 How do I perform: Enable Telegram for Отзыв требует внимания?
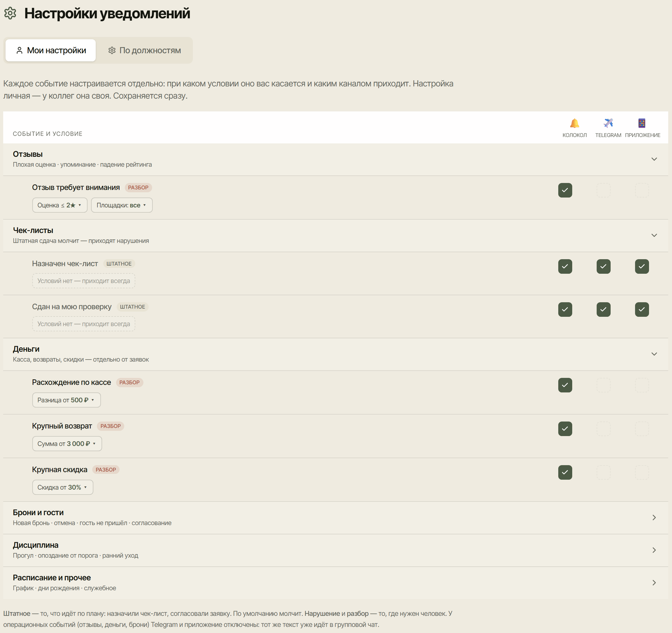pos(603,190)
